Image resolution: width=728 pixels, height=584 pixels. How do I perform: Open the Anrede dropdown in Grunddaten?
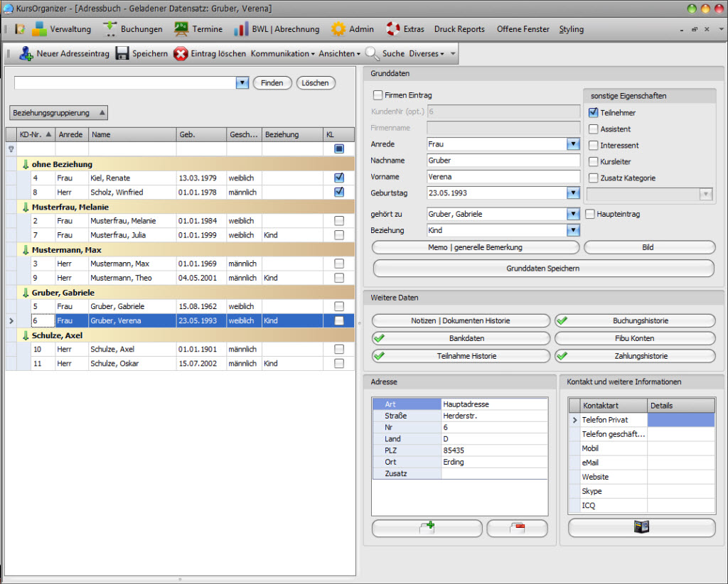point(574,144)
